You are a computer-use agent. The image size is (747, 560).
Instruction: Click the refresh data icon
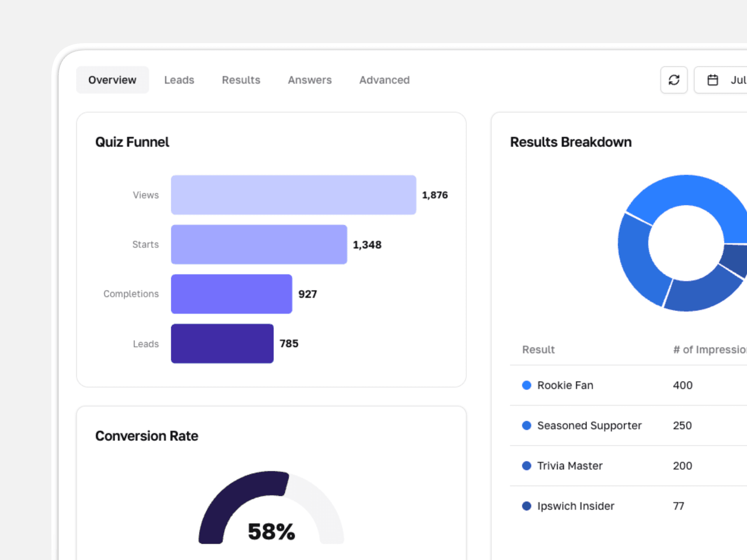coord(674,80)
